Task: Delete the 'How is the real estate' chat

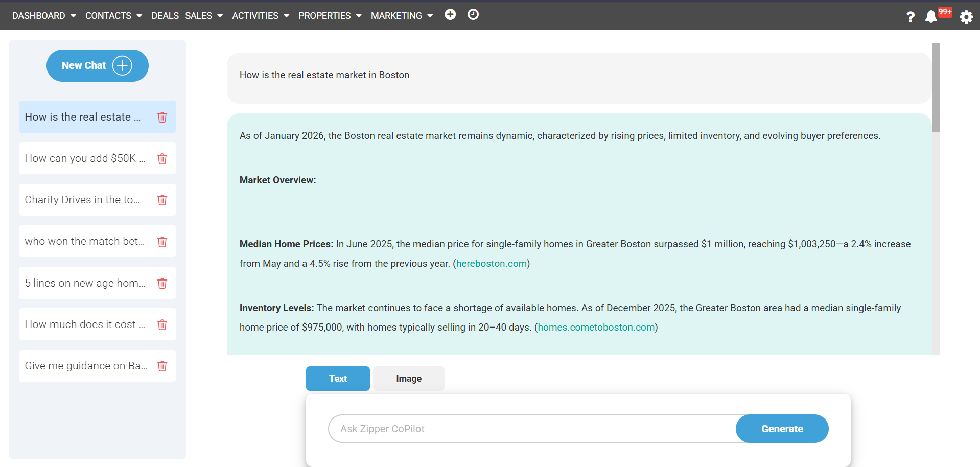Action: click(x=162, y=117)
